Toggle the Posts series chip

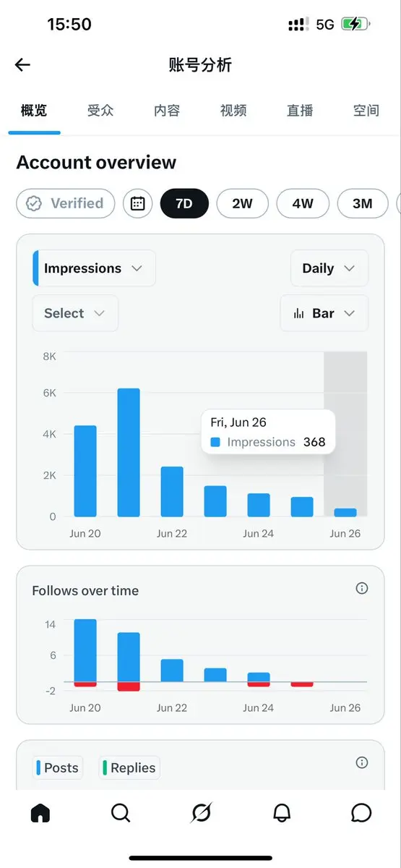coord(57,767)
